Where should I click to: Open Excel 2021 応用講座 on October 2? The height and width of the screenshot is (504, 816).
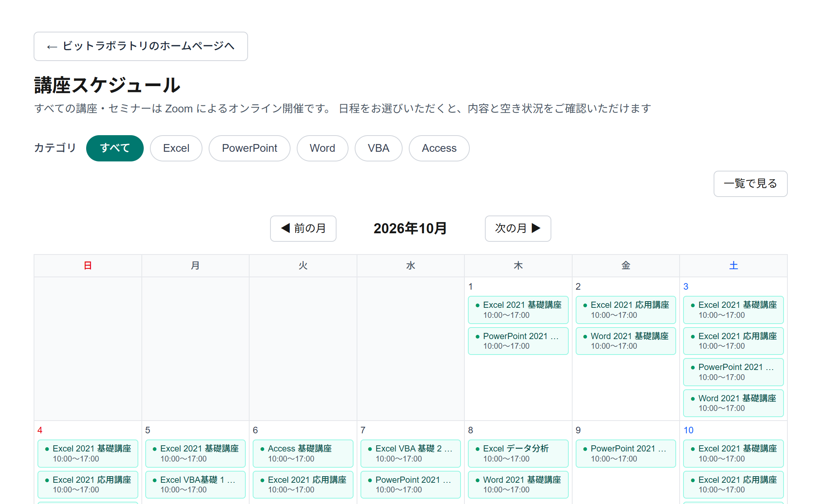click(626, 310)
